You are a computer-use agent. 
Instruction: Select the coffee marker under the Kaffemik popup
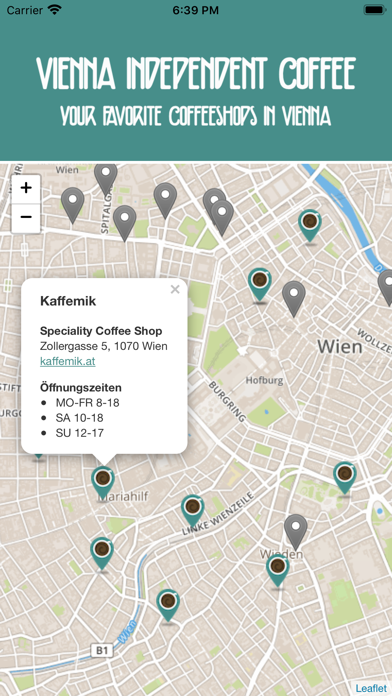(103, 482)
